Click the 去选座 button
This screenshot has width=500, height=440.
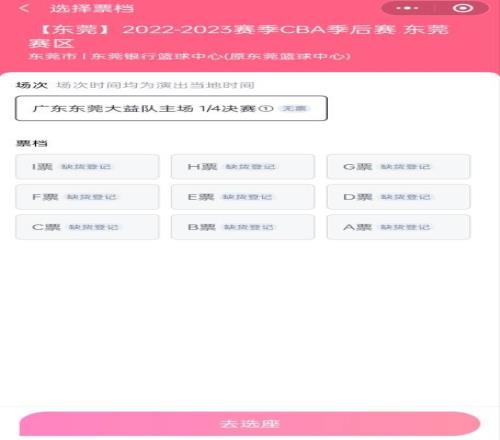coord(250,424)
